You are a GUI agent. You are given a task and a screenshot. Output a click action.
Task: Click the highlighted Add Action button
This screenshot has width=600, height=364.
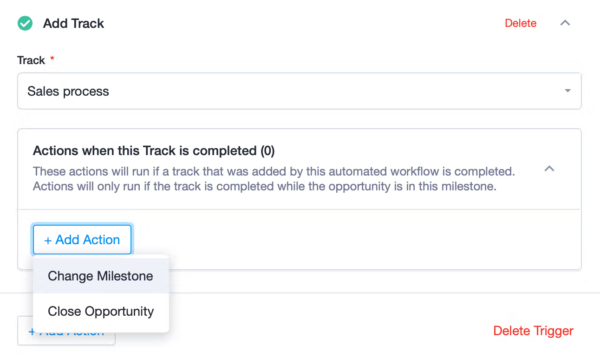[82, 240]
